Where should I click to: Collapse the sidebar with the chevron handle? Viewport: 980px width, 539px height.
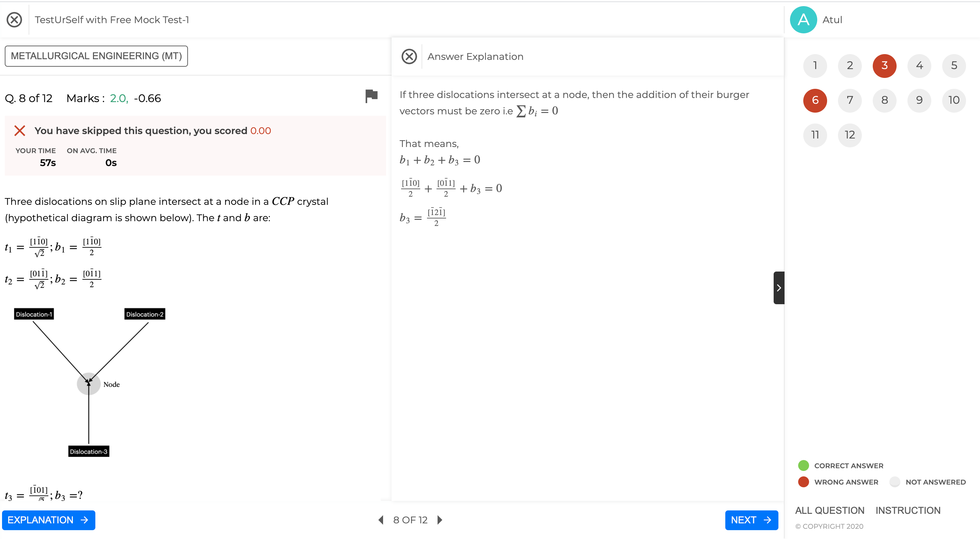[x=778, y=288]
